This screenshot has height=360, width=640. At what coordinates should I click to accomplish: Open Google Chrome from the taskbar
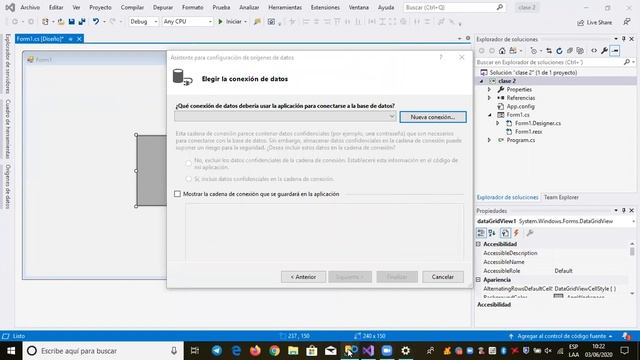click(274, 351)
